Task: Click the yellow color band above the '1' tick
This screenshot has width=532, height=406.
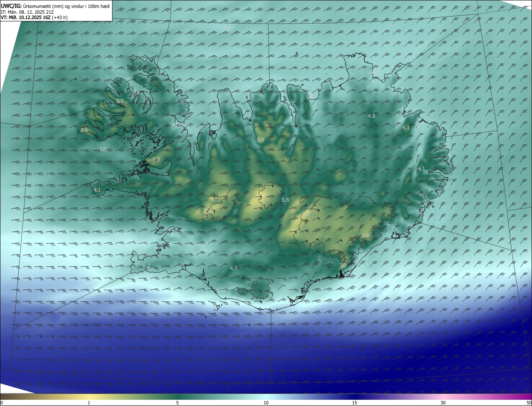Action: pos(89,397)
